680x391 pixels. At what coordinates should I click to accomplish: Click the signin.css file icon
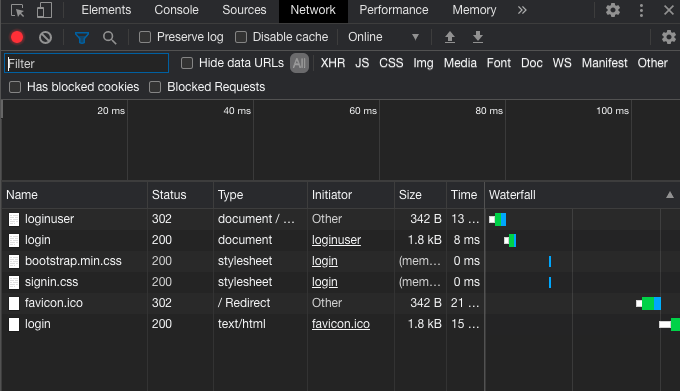pos(14,282)
